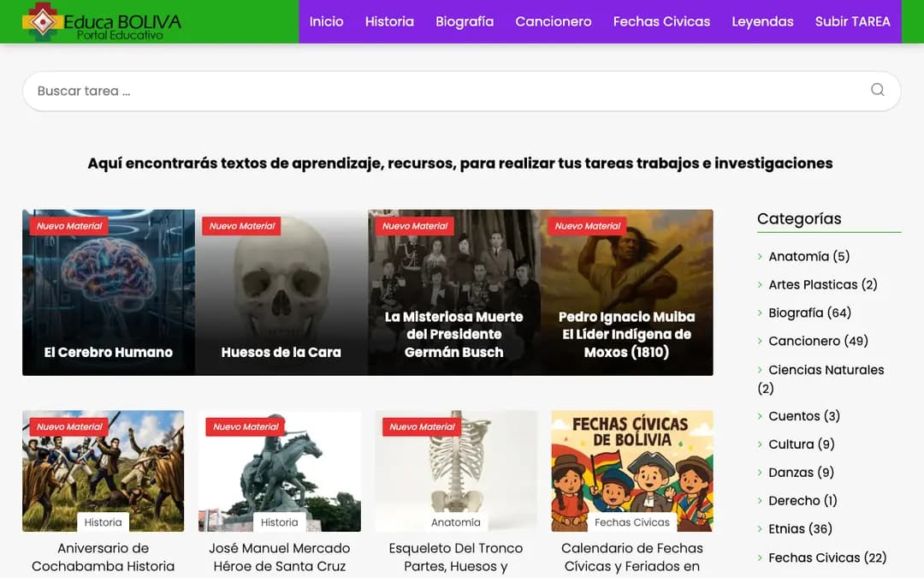924x578 pixels.
Task: Click the José Manuel Mercado statue image
Action: [279, 471]
